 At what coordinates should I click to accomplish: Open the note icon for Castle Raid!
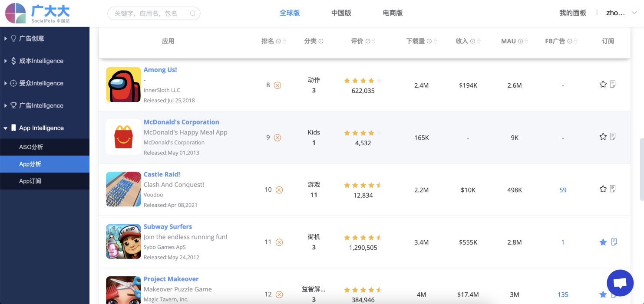[x=613, y=189]
